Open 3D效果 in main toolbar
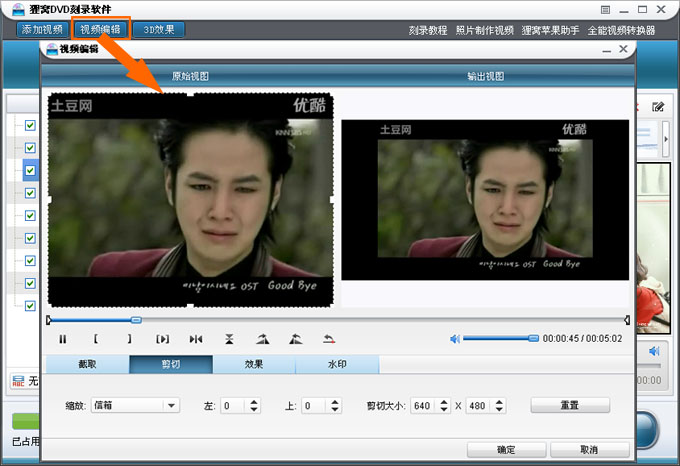Viewport: 680px width, 466px height. click(x=159, y=29)
